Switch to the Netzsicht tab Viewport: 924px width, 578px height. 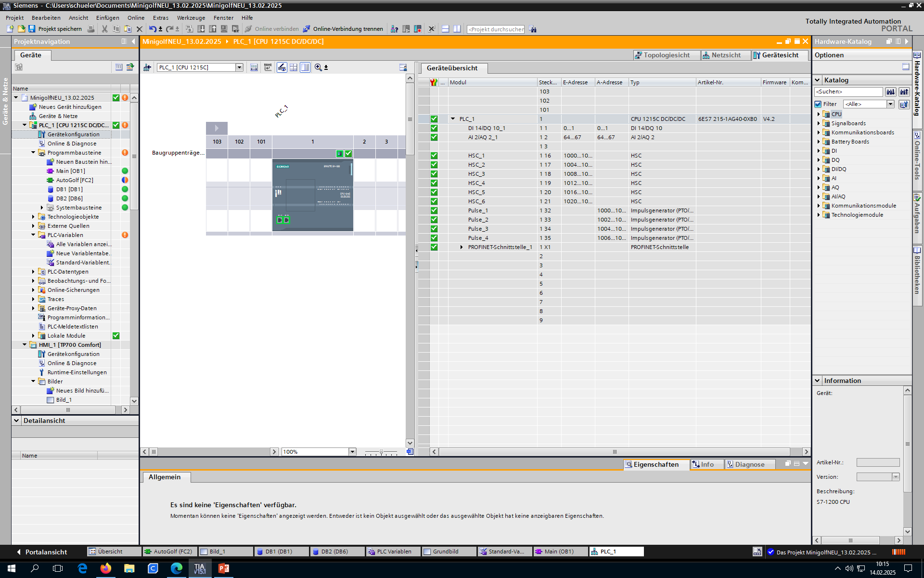pos(726,55)
